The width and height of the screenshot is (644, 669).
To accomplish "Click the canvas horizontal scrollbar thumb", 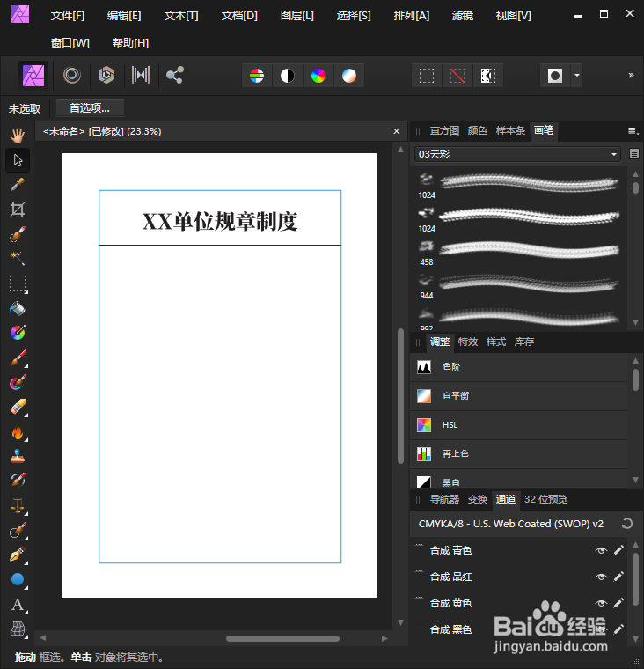I will click(282, 639).
